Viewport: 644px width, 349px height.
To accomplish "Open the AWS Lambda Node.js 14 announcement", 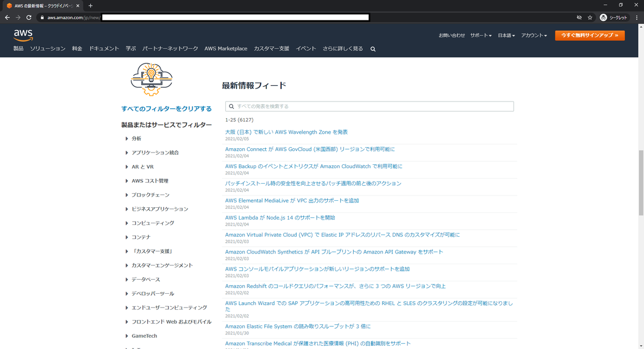I will coord(280,217).
